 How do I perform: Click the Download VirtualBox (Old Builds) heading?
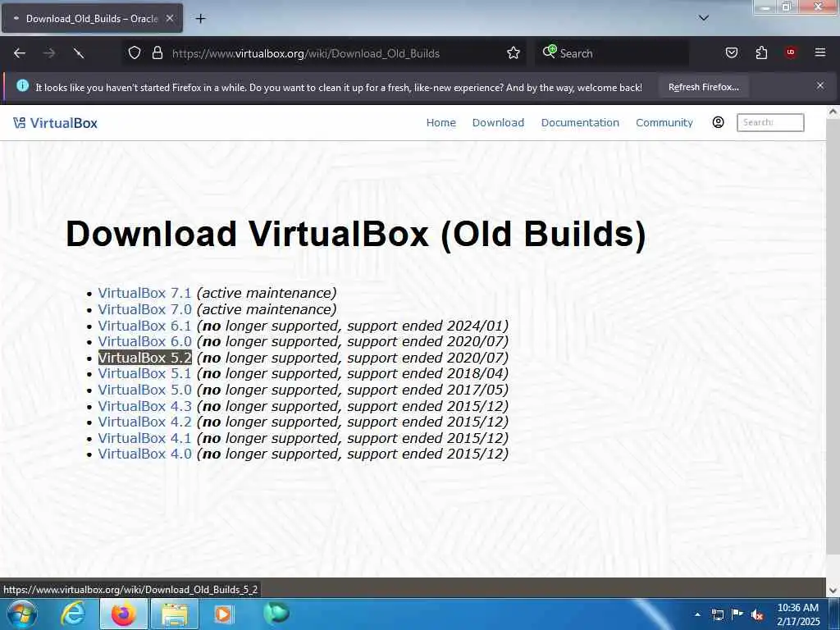pos(356,234)
